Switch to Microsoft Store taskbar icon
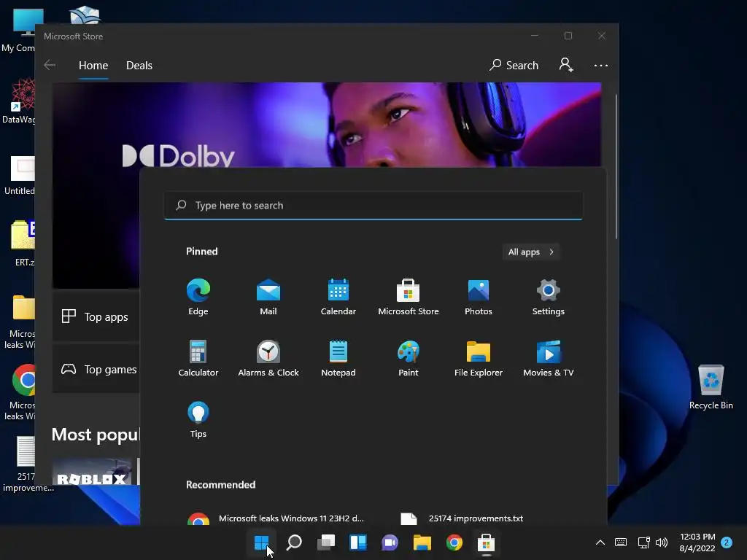Viewport: 747px width, 560px height. pos(486,542)
